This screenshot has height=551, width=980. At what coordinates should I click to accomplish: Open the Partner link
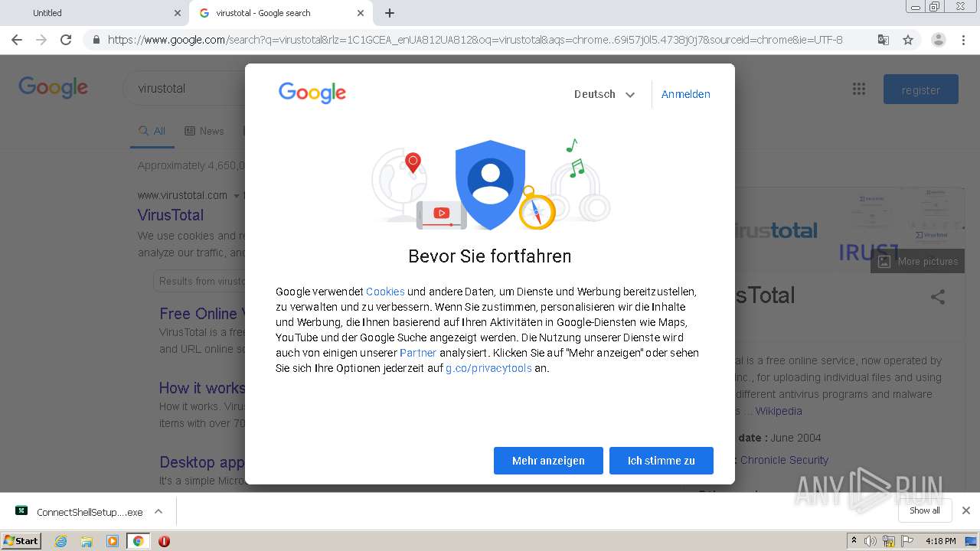pos(418,353)
